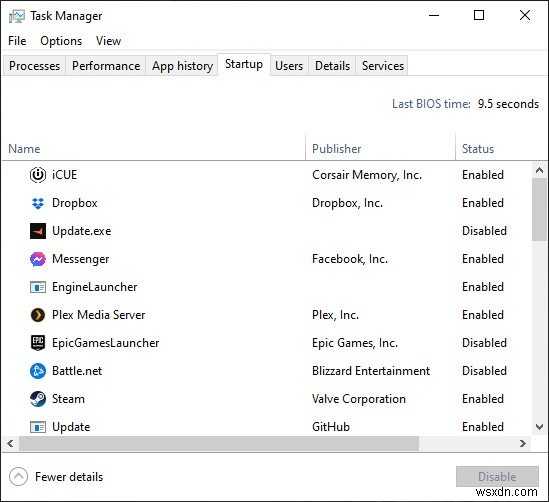Click the GitHub Update row icon
Image resolution: width=549 pixels, height=502 pixels.
[x=38, y=427]
